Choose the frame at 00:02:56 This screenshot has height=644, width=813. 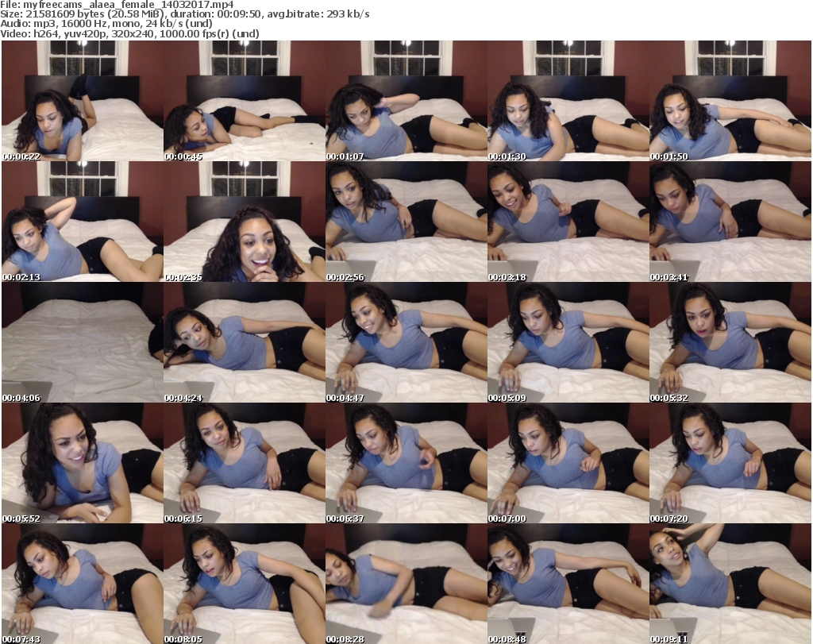click(x=406, y=222)
